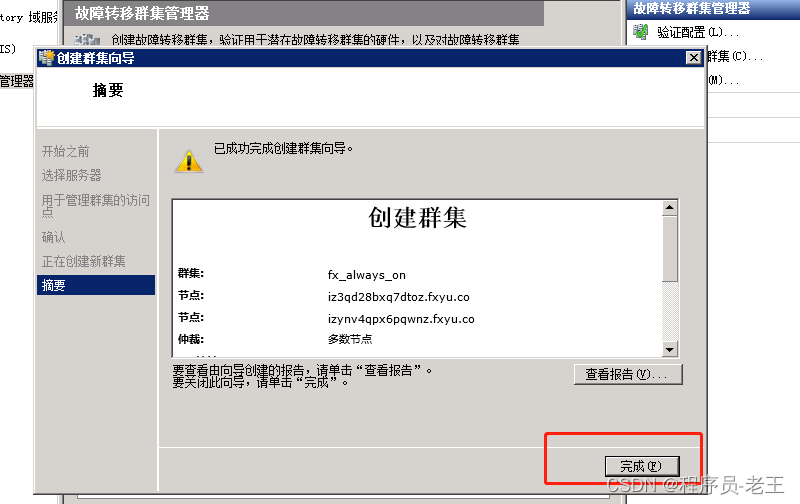Click the 故障转移群集管理器 actions pane header
The height and width of the screenshot is (504, 800).
click(691, 8)
